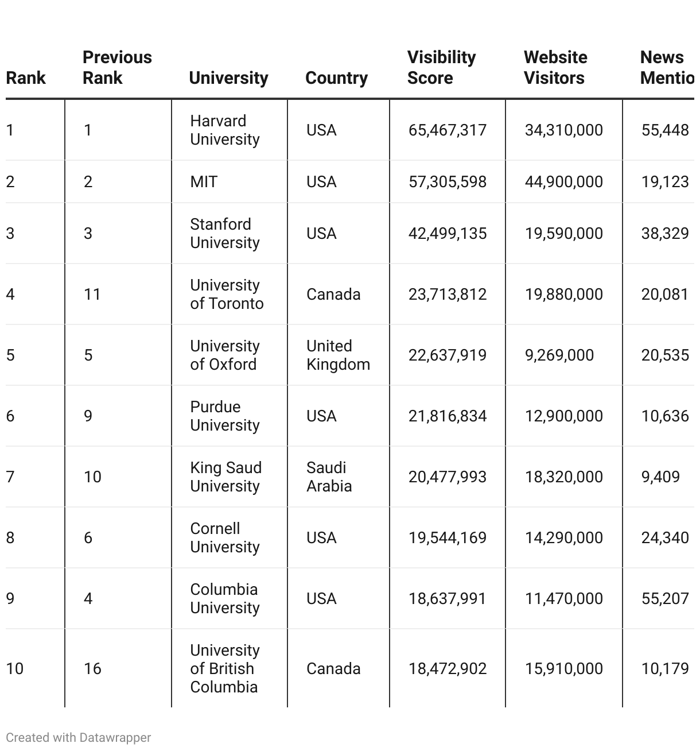The height and width of the screenshot is (751, 700).
Task: Click the Country column header
Action: [x=336, y=78]
